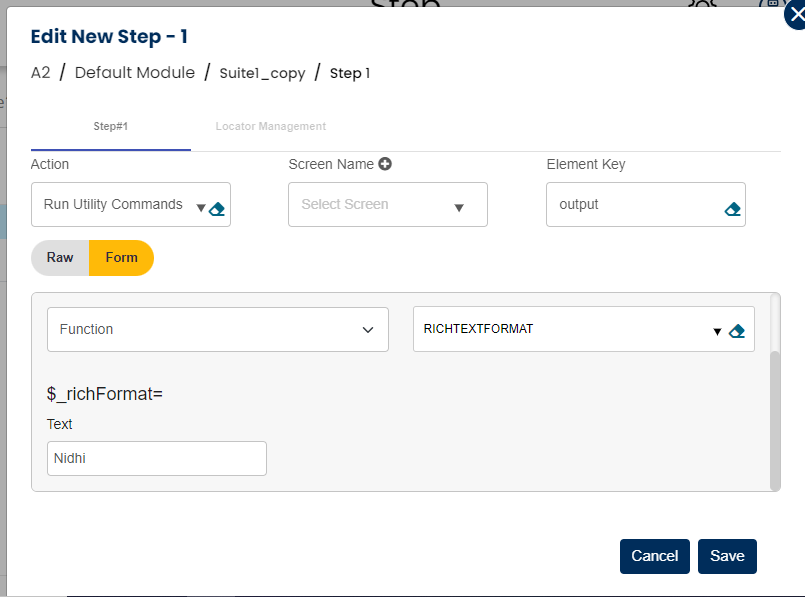This screenshot has width=805, height=597.
Task: Open the Step#1 tab
Action: 111,127
